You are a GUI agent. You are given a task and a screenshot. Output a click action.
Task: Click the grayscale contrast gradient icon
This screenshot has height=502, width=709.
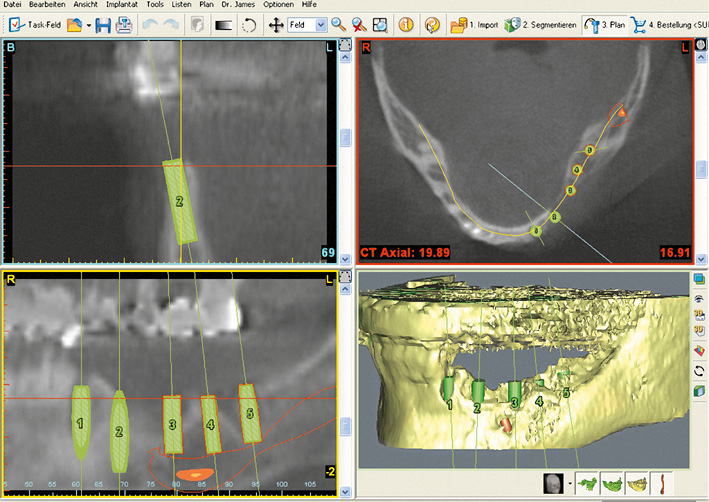pos(222,23)
